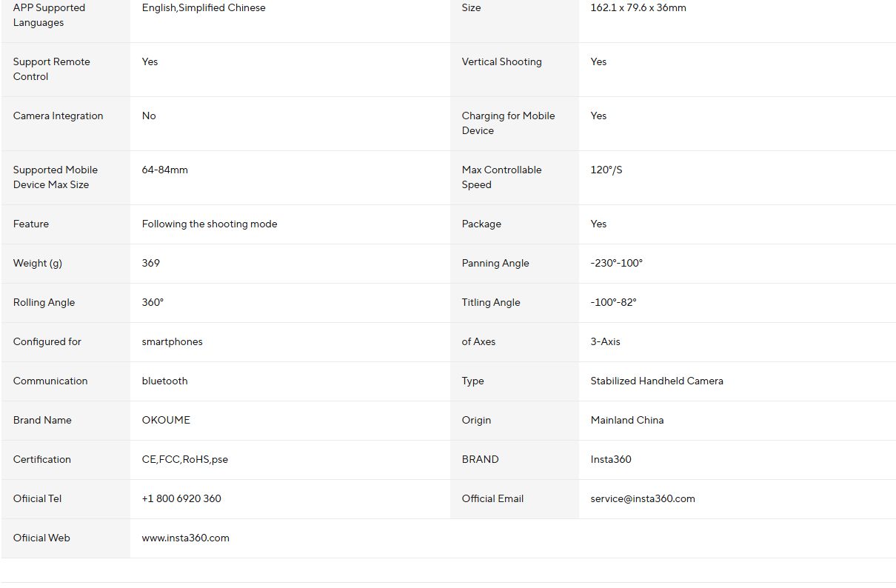
Task: Click the CE,FCC,RoHS,pse certification value
Action: pos(184,460)
